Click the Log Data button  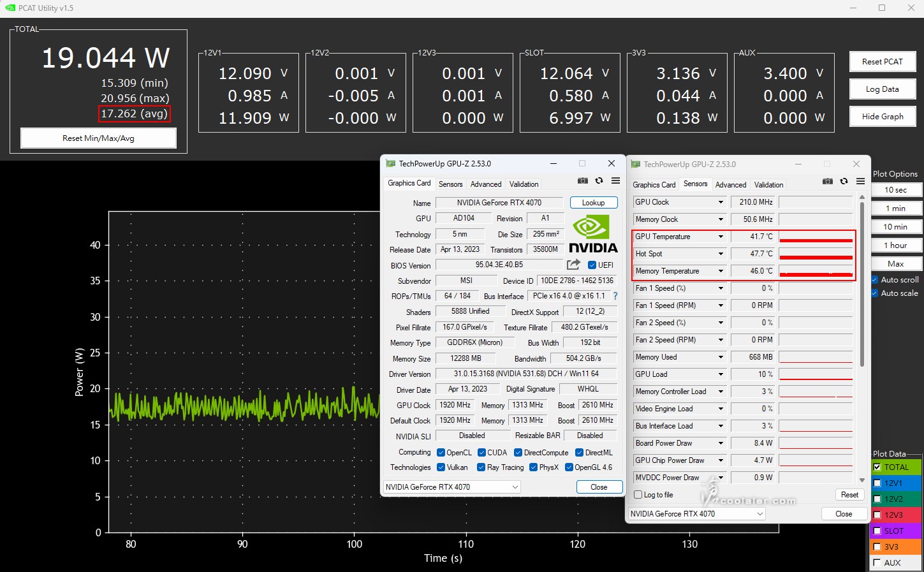[x=883, y=89]
